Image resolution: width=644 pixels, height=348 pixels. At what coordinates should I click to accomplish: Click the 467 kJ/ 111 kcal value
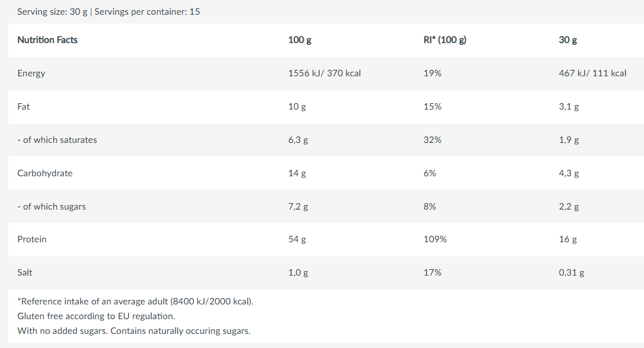[x=593, y=73]
